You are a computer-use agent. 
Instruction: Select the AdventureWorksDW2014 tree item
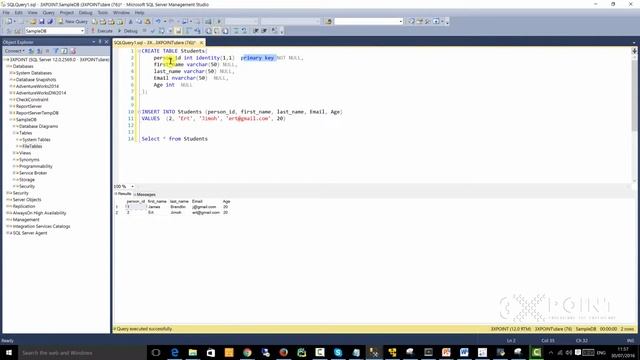tap(41, 93)
